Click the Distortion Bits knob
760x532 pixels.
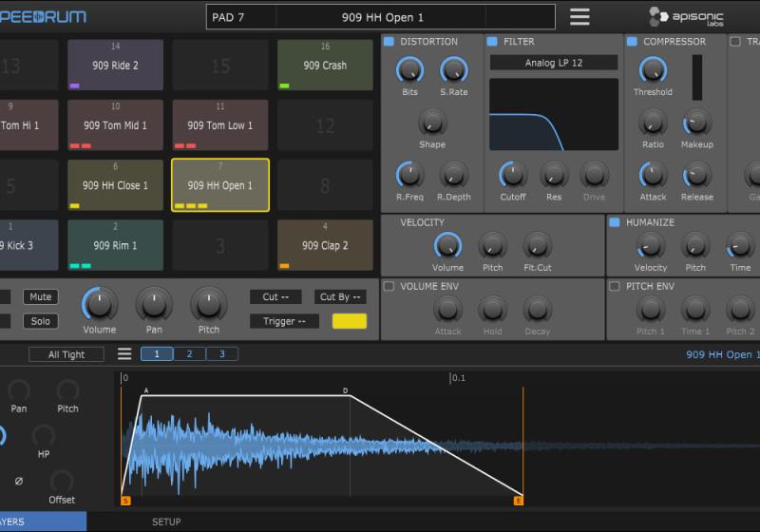pyautogui.click(x=409, y=69)
